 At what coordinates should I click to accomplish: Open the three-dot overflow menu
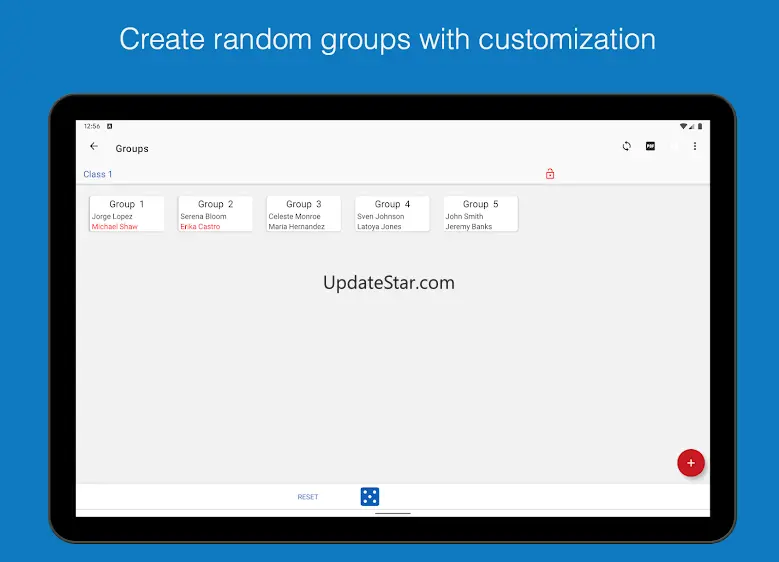click(x=695, y=147)
